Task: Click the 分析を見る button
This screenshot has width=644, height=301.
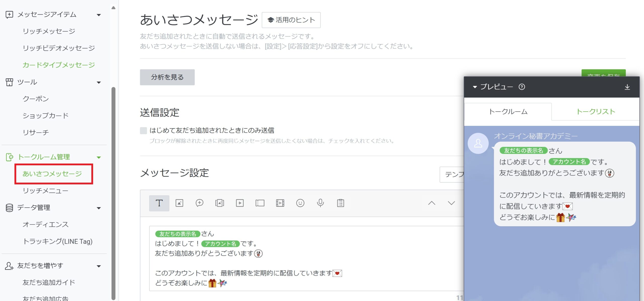Action: click(167, 77)
